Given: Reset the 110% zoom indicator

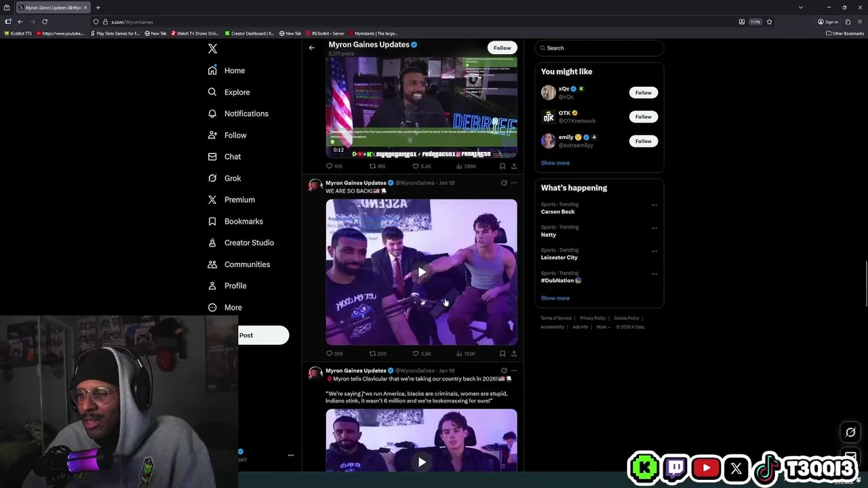Looking at the screenshot, I should point(755,22).
